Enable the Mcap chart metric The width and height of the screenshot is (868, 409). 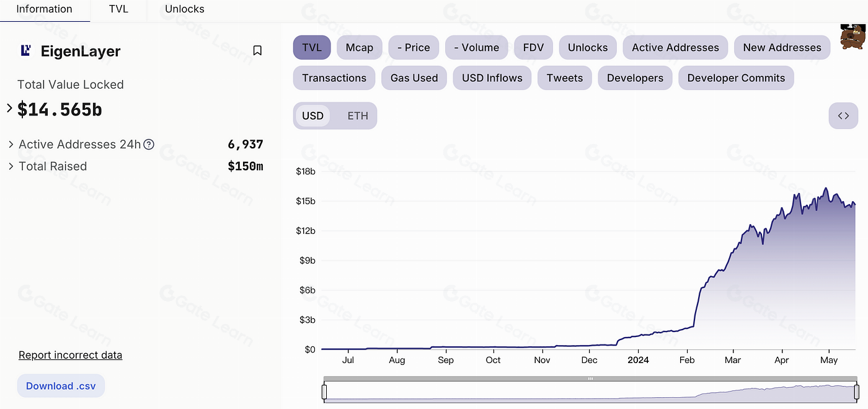pos(360,48)
